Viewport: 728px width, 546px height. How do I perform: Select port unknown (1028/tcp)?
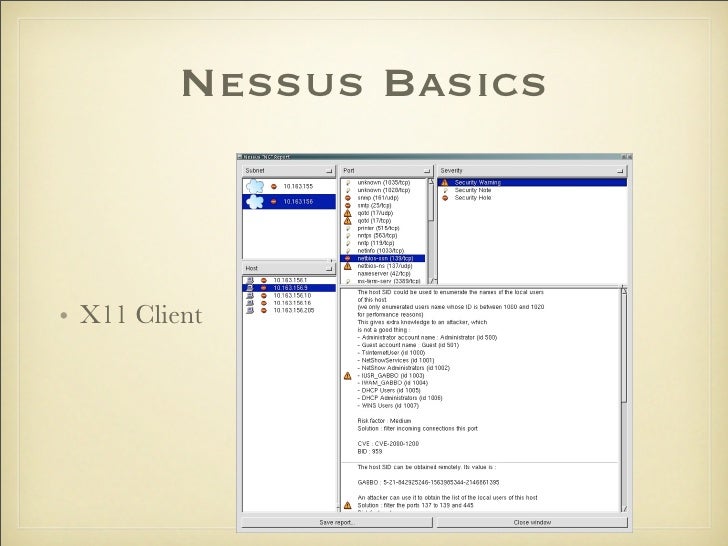coord(383,190)
